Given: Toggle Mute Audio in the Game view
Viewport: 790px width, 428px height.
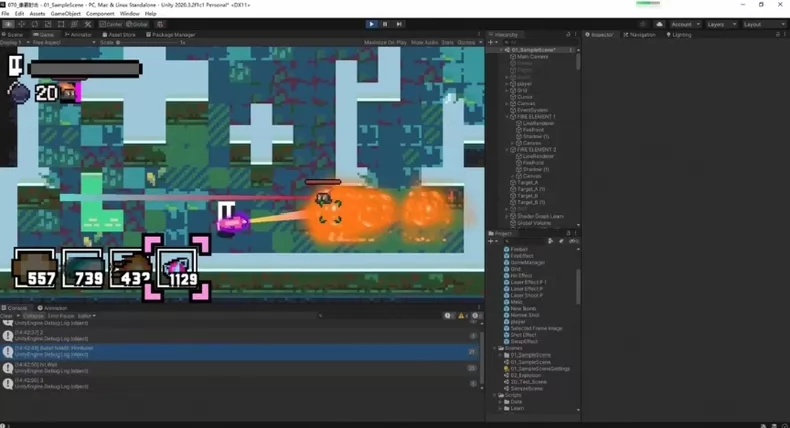Looking at the screenshot, I should [424, 43].
